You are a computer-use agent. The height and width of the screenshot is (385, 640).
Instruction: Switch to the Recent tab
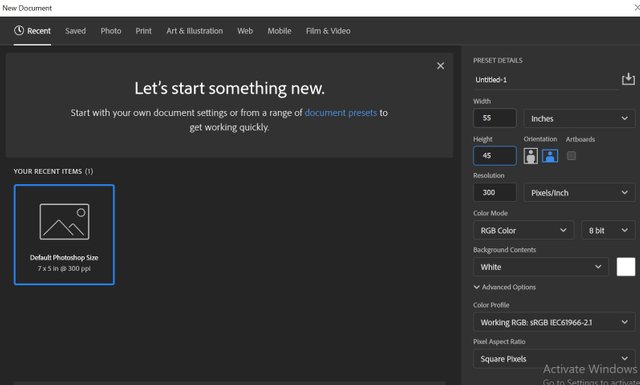point(32,31)
